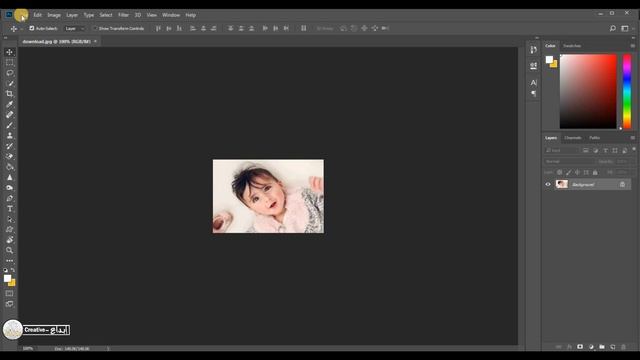Open the layer filter Kind dropdown
Image resolution: width=640 pixels, height=360 pixels.
562,151
